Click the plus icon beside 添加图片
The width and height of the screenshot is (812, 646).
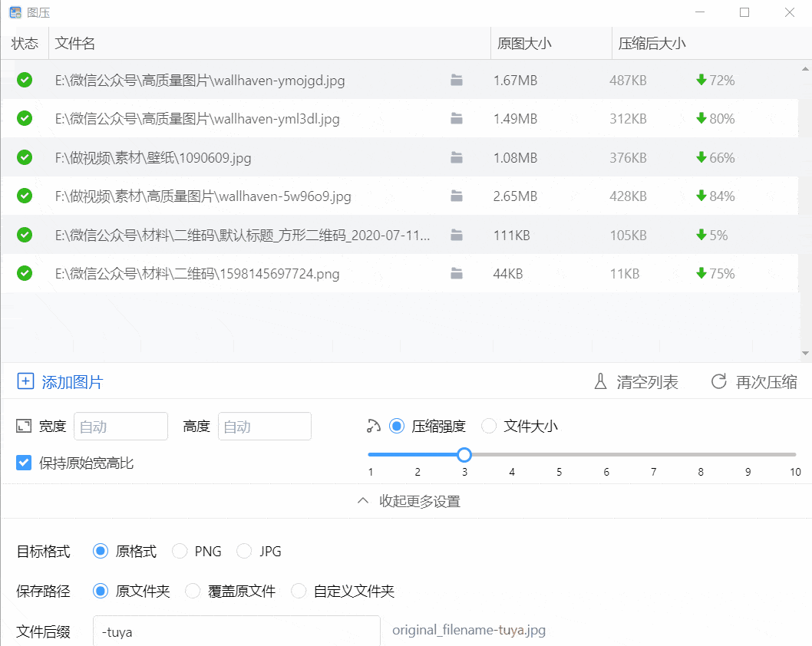[x=24, y=382]
